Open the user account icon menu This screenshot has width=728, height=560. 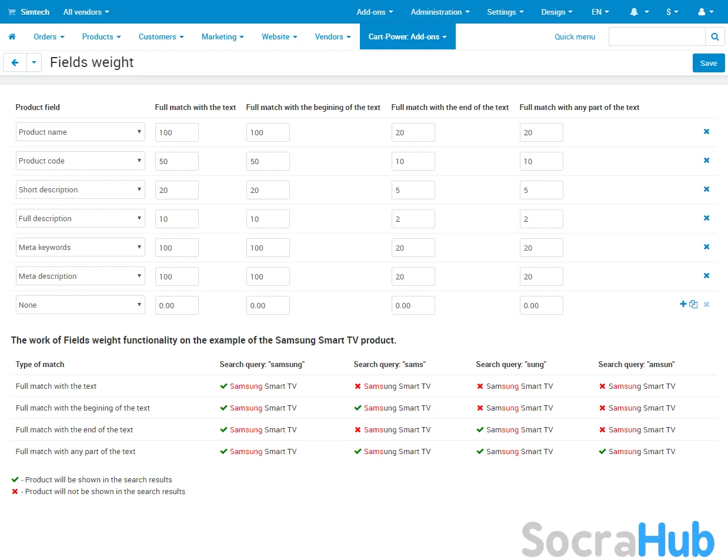(x=705, y=12)
